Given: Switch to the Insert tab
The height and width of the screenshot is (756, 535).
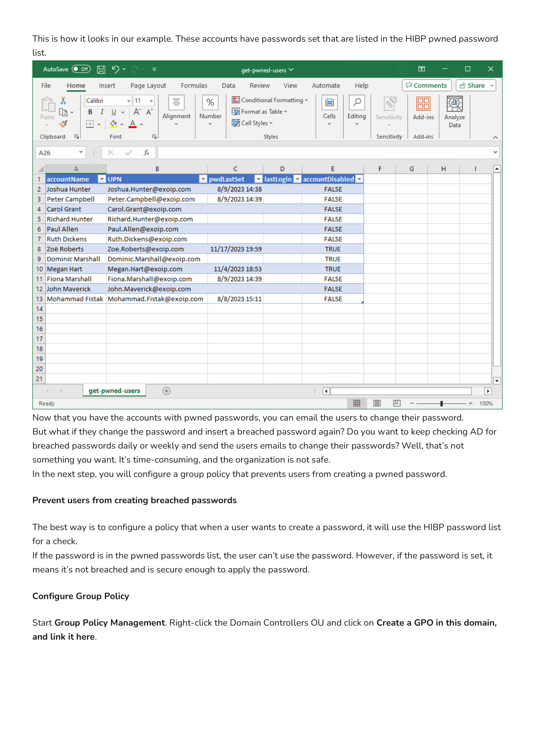Looking at the screenshot, I should [x=107, y=85].
